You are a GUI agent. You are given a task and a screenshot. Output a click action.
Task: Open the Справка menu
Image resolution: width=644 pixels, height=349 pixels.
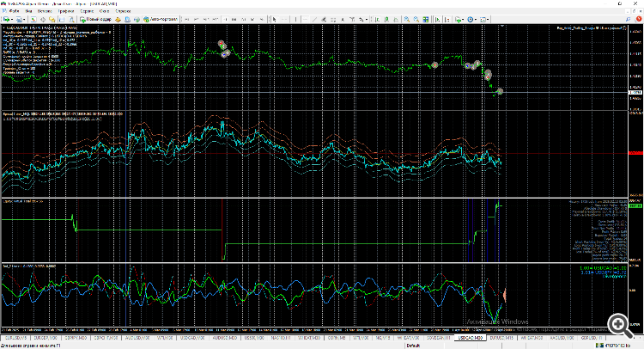123,11
